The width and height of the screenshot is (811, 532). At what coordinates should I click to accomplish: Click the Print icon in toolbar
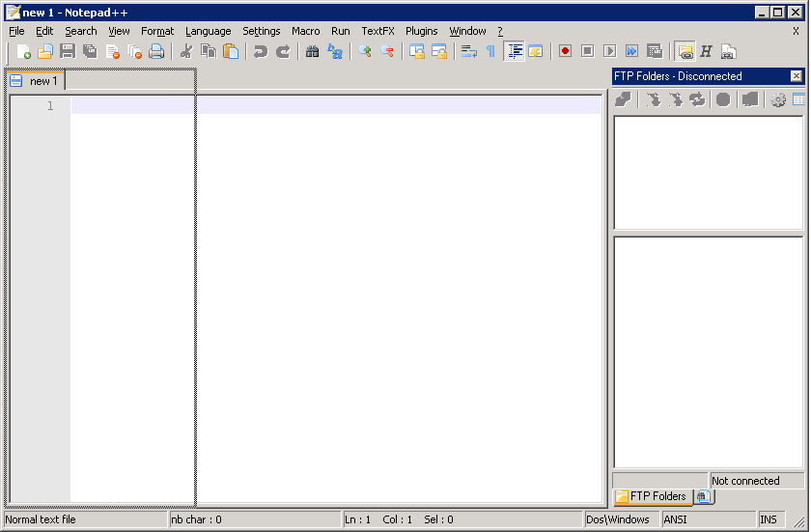(x=156, y=51)
